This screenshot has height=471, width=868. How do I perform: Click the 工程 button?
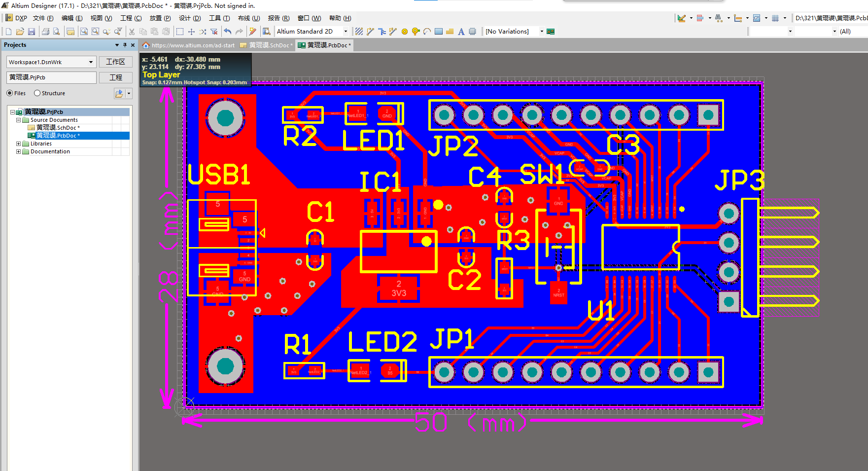coord(116,78)
